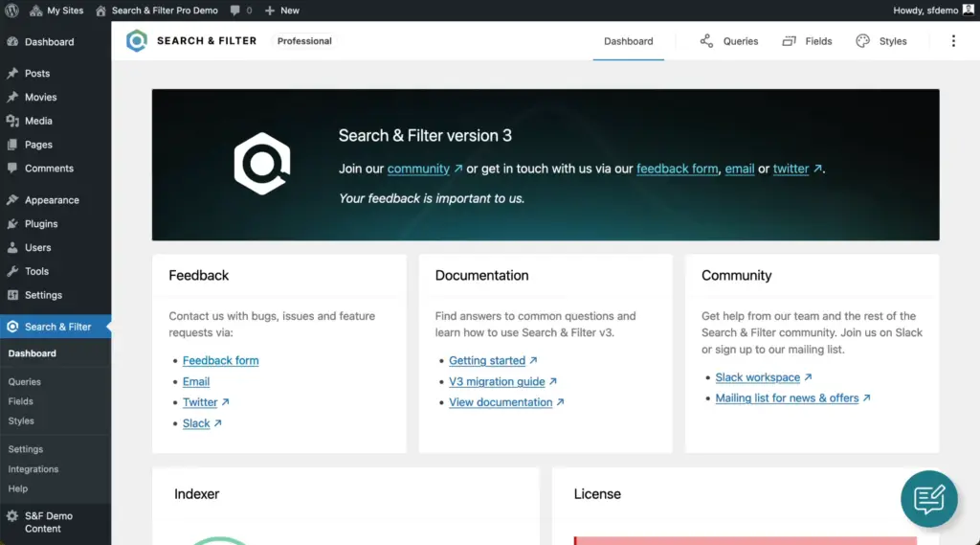Viewport: 980px width, 545px height.
Task: Open the Getting started documentation link
Action: 487,360
